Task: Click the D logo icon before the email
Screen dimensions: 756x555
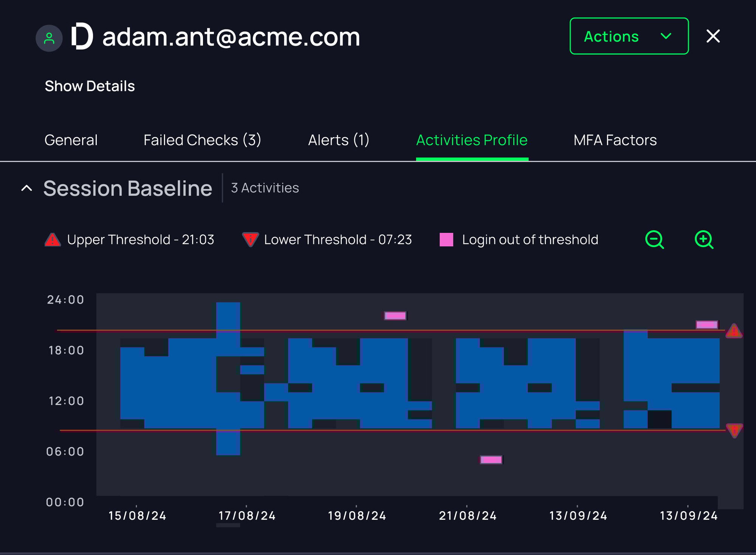Action: pyautogui.click(x=82, y=37)
